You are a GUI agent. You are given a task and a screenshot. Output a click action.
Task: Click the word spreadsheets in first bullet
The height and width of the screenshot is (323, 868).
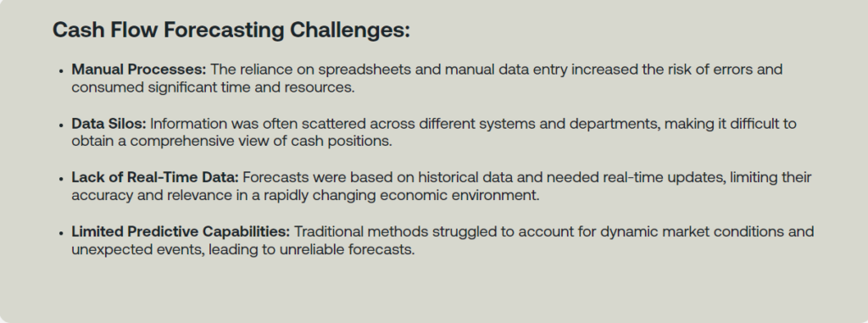point(364,70)
